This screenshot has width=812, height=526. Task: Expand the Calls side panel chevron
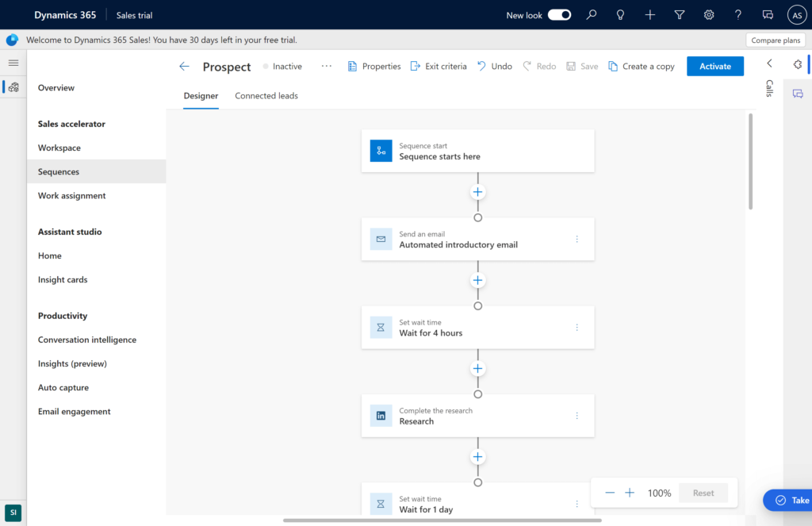[x=769, y=63]
